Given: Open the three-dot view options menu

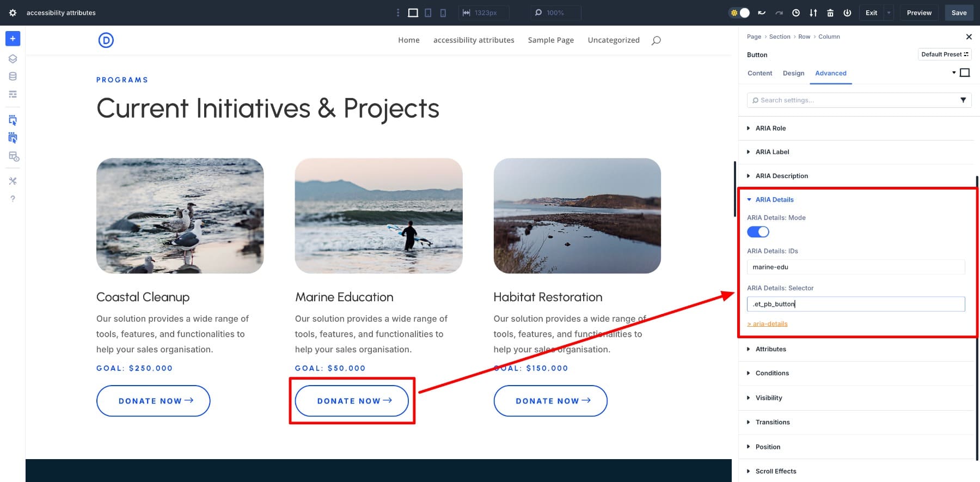Looking at the screenshot, I should click(x=398, y=13).
